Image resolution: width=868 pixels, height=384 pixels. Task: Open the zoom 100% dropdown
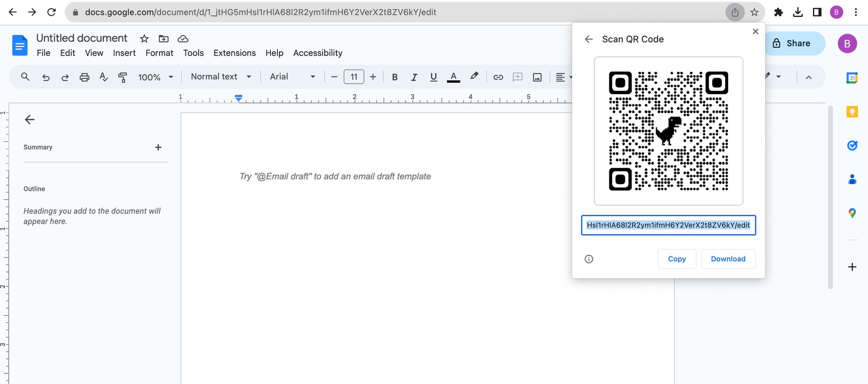point(155,77)
